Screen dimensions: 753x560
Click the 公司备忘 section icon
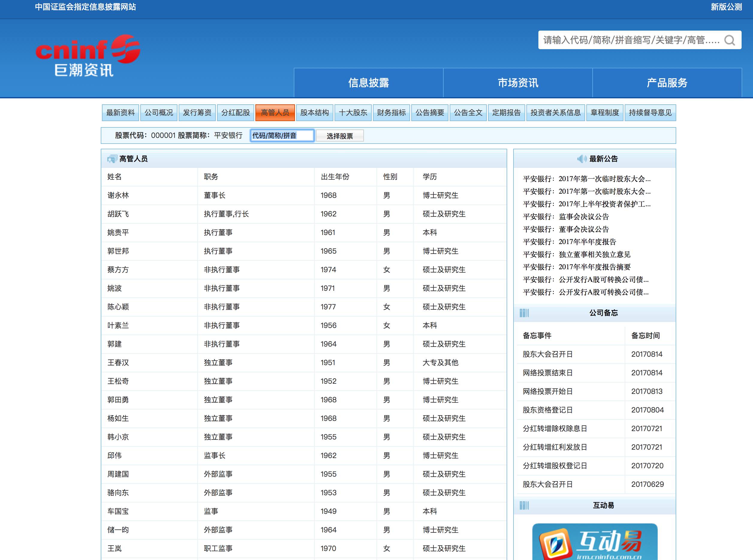(524, 313)
